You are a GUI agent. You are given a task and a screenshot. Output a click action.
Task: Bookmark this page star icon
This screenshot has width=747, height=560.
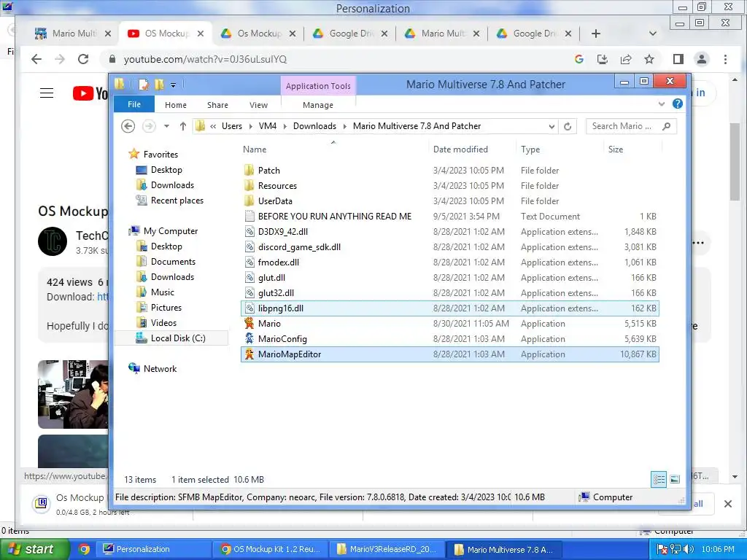click(x=649, y=59)
